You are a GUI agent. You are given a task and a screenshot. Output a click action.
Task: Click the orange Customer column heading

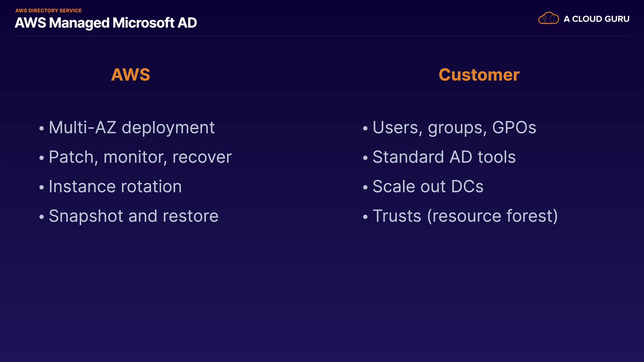[479, 75]
